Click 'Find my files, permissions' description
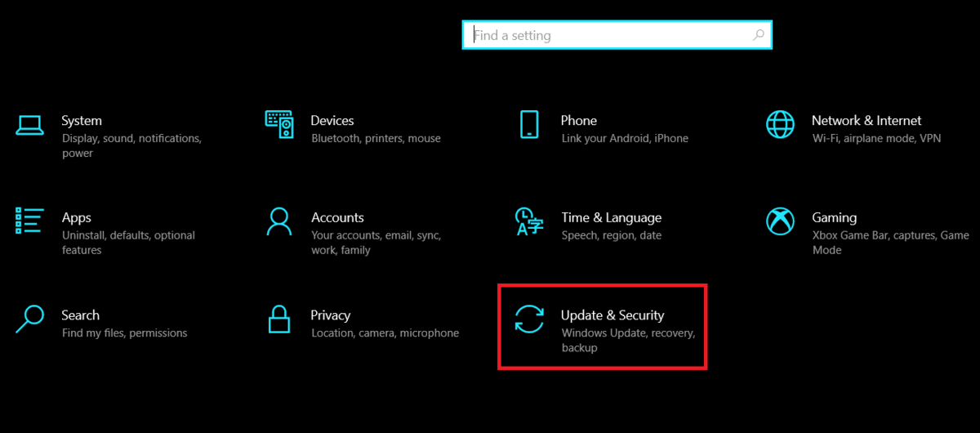This screenshot has height=433, width=980. (124, 333)
